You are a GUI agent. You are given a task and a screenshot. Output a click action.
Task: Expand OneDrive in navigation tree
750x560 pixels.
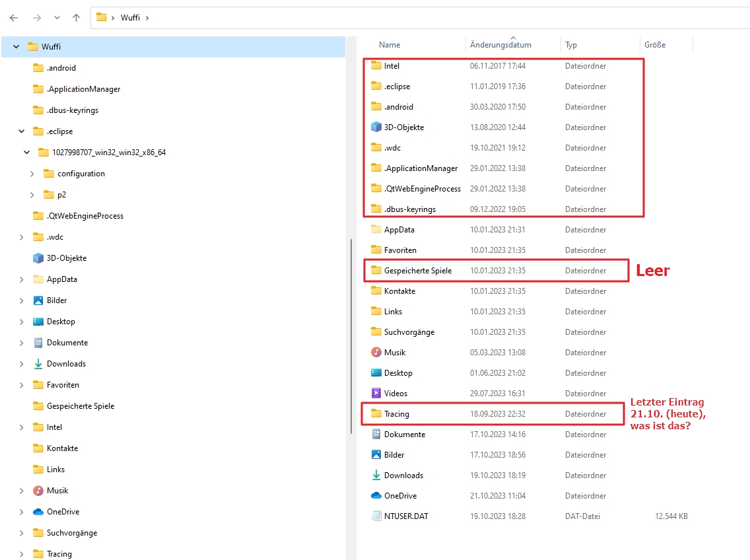[x=22, y=512]
